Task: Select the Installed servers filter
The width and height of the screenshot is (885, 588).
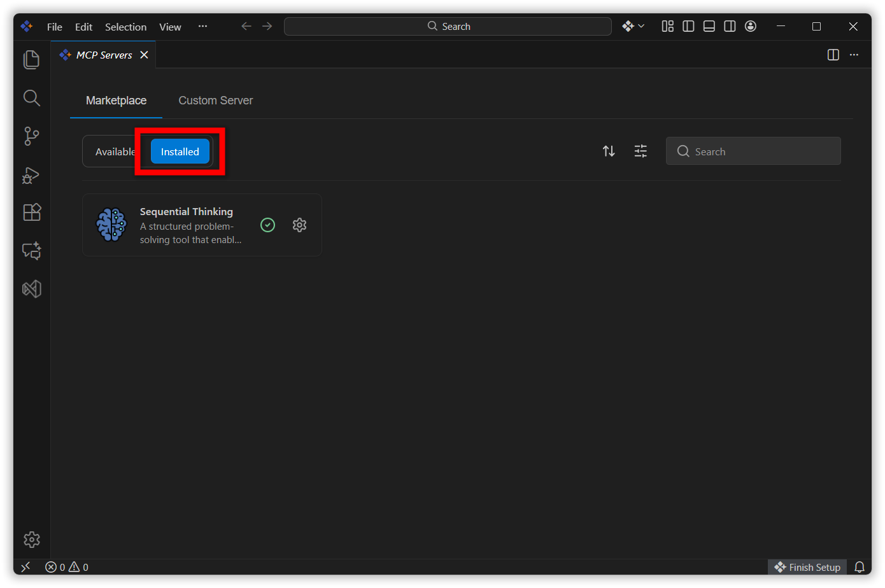Action: coord(180,151)
